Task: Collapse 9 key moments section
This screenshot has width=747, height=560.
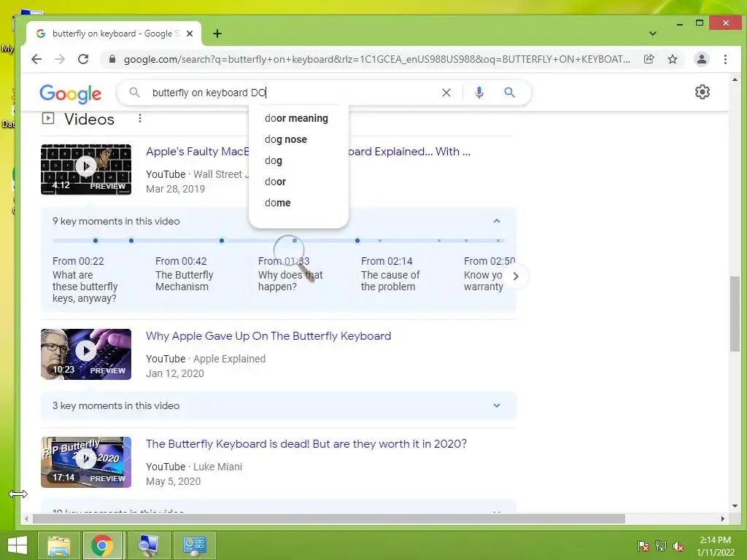Action: pos(496,221)
